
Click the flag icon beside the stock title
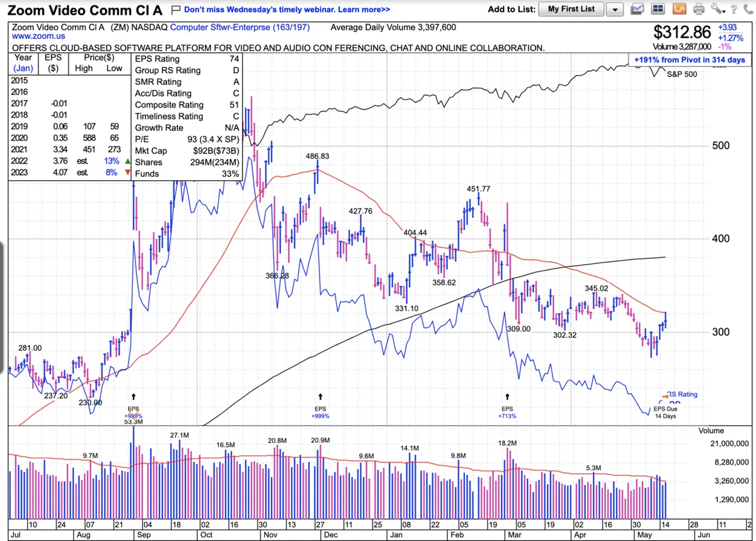tap(176, 10)
